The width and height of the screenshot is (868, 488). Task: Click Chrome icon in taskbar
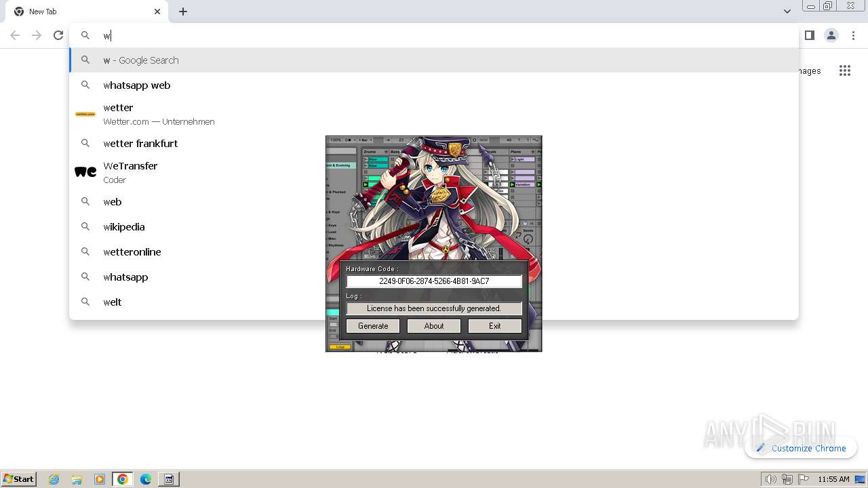coord(123,479)
